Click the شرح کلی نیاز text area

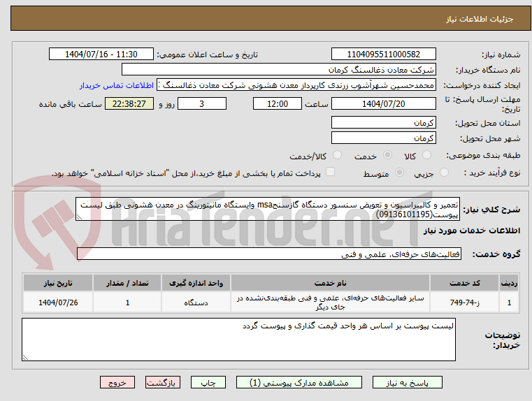(268, 210)
